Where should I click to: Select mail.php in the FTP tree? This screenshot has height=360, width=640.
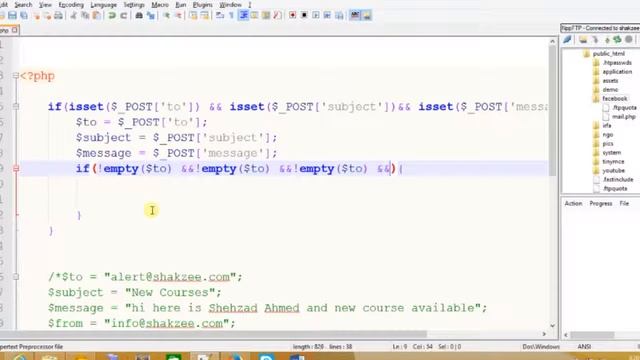pos(623,117)
